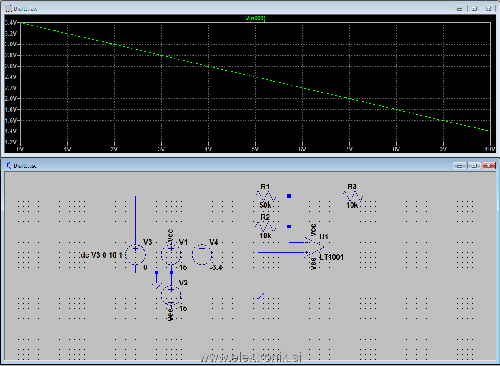Select the R1 50k resistor symbol
This screenshot has width=500, height=366.
tap(266, 196)
